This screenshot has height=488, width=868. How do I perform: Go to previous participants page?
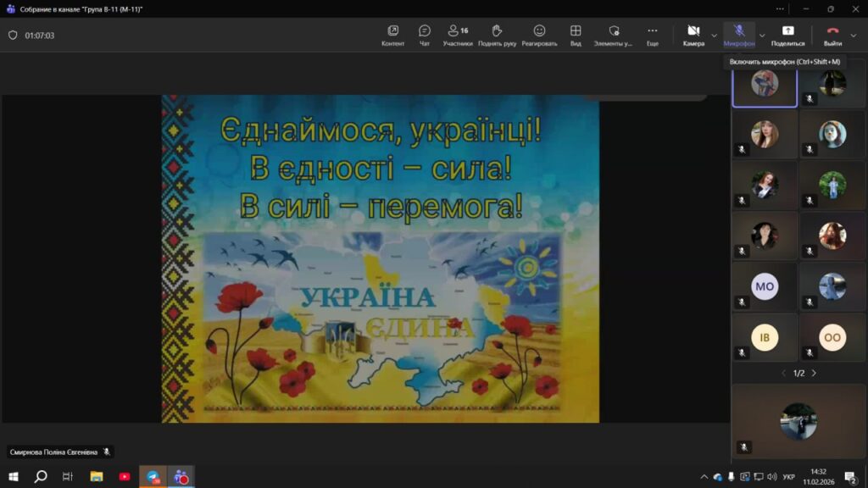pyautogui.click(x=783, y=373)
